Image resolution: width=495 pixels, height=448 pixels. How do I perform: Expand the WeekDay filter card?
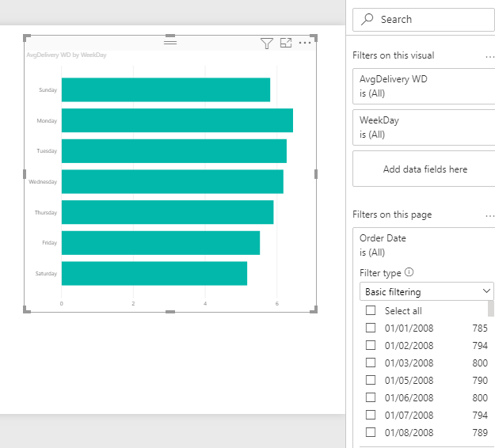424,127
